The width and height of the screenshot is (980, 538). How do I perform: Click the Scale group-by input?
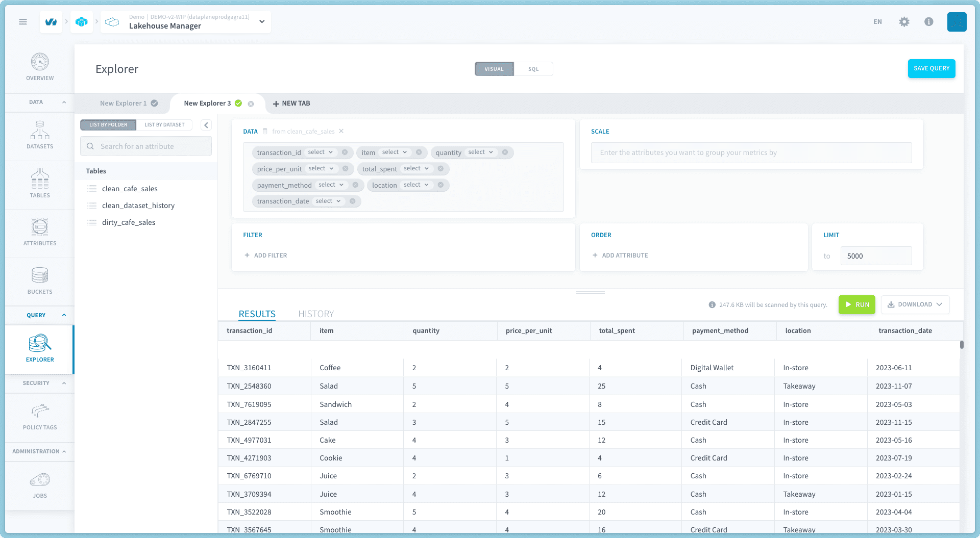coord(751,152)
